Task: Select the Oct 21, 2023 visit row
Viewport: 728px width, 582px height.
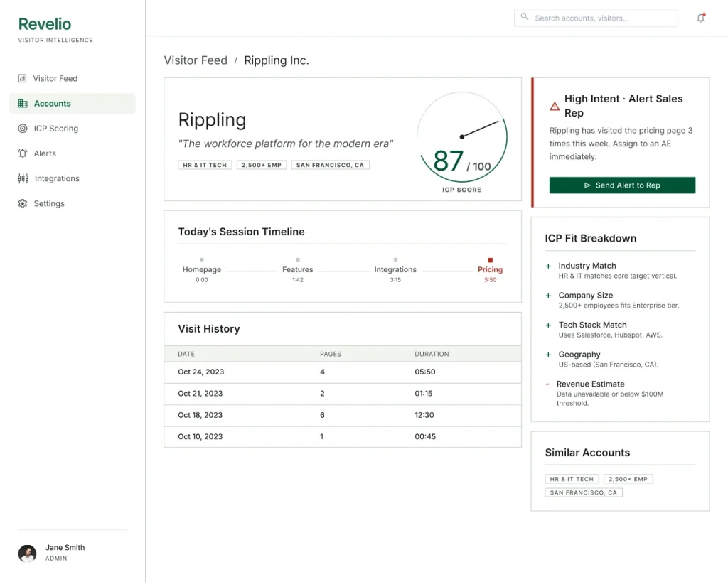Action: pos(343,394)
